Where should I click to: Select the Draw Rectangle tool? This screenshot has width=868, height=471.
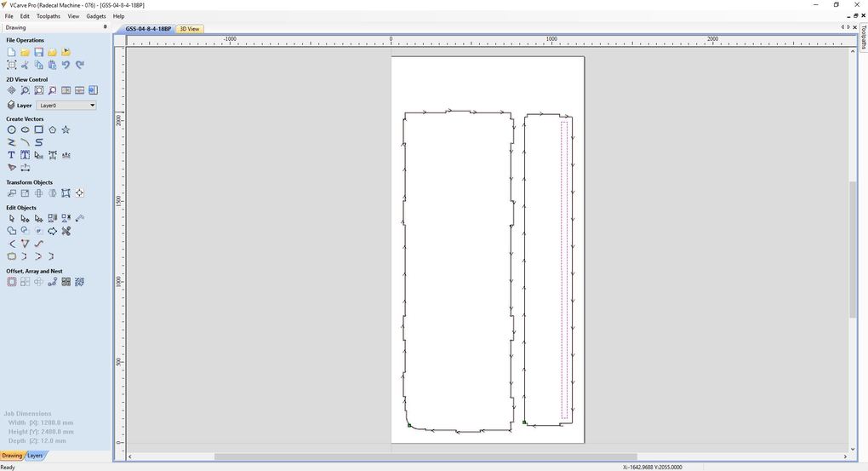point(38,129)
